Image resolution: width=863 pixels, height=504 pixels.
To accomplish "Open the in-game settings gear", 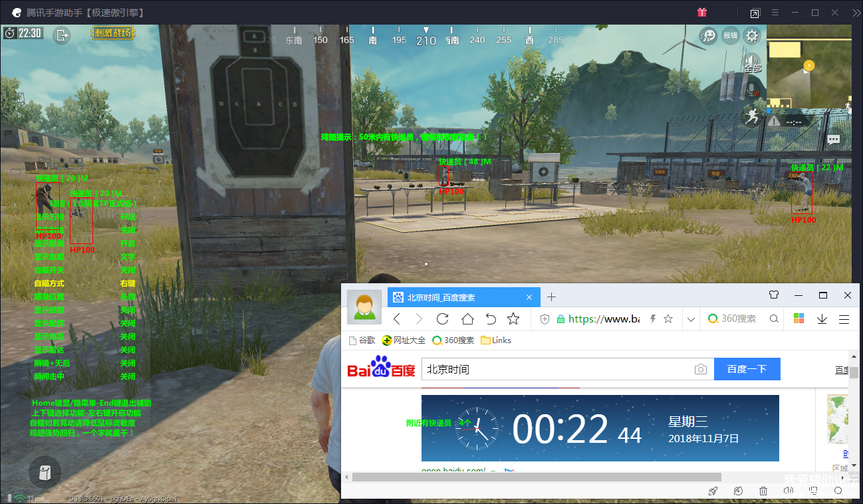I will (x=752, y=35).
